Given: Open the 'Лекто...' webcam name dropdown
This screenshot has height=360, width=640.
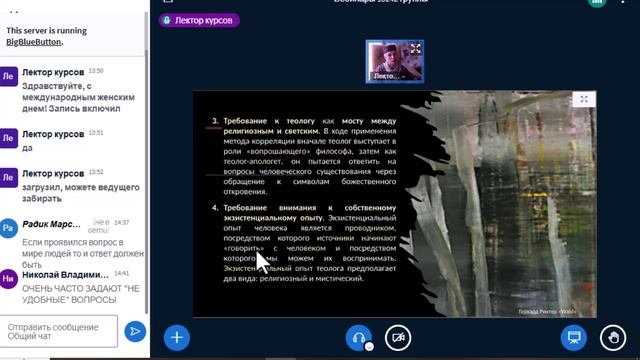Looking at the screenshot, I should coord(390,76).
